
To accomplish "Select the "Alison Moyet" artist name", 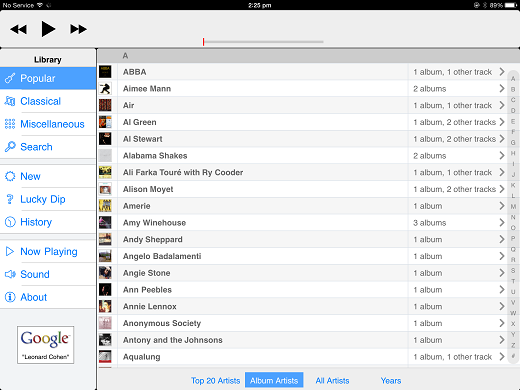I will pyautogui.click(x=148, y=189).
